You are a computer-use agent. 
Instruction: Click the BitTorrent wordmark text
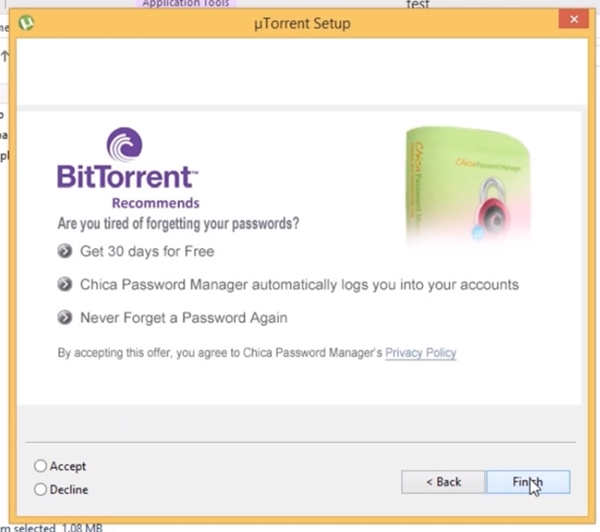tap(125, 179)
